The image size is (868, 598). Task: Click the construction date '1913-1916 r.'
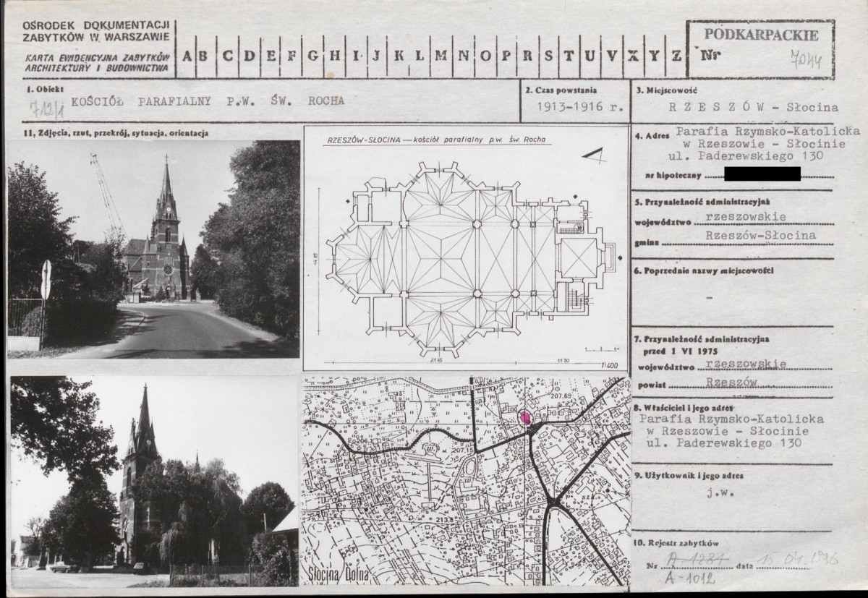(x=576, y=107)
